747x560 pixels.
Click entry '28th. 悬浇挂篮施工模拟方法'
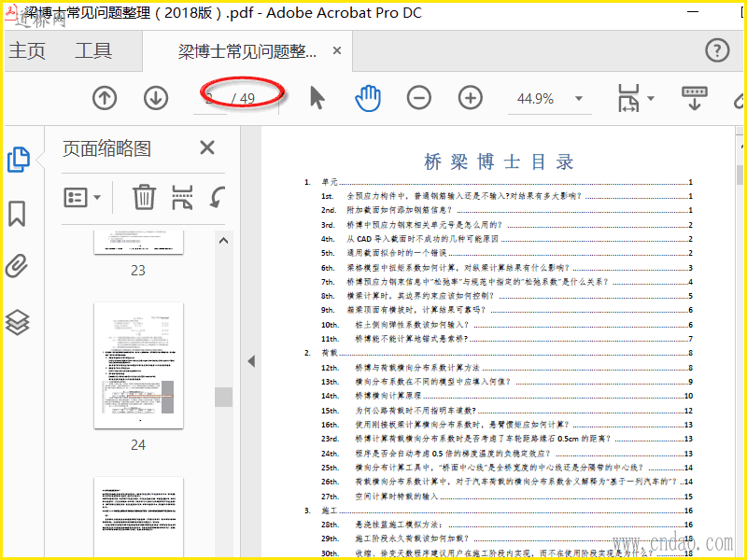tap(507, 525)
